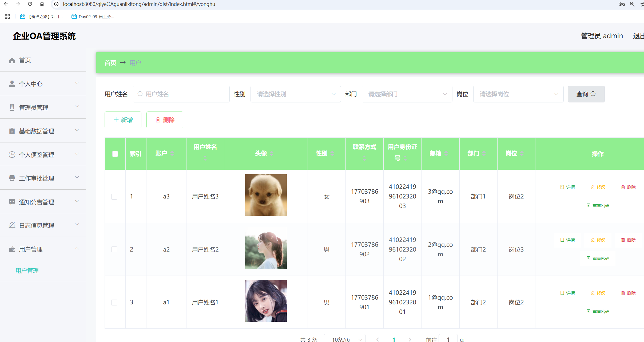Sort by the 账户 column arrows

(172, 153)
